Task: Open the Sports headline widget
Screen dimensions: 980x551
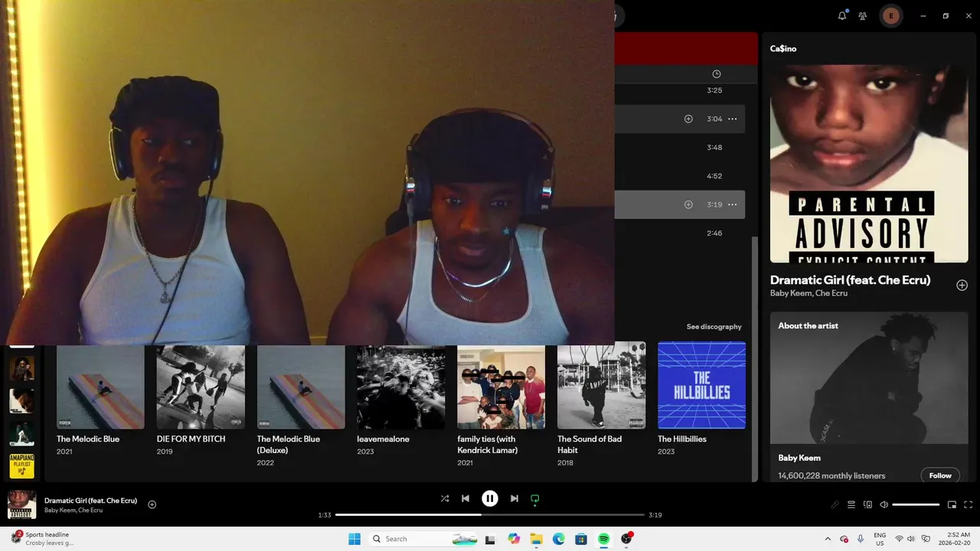Action: 42,539
